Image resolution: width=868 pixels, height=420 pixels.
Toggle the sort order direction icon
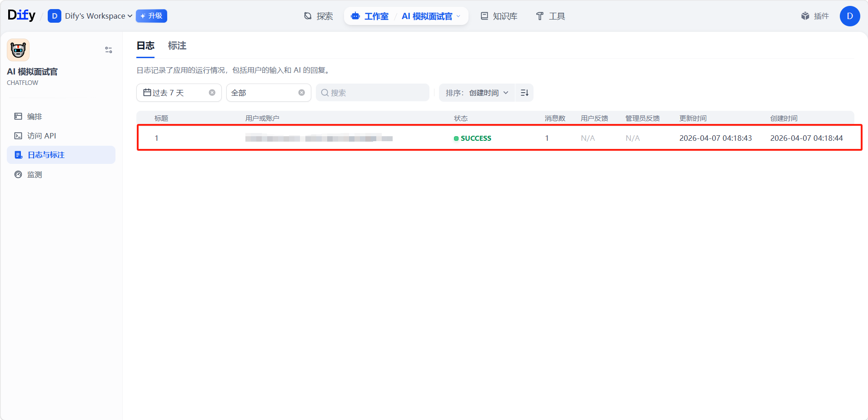point(524,93)
